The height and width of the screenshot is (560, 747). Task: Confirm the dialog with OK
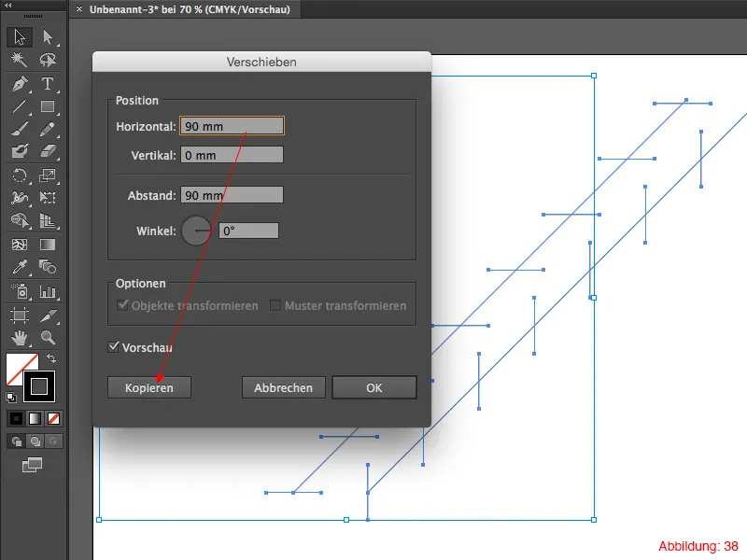374,387
